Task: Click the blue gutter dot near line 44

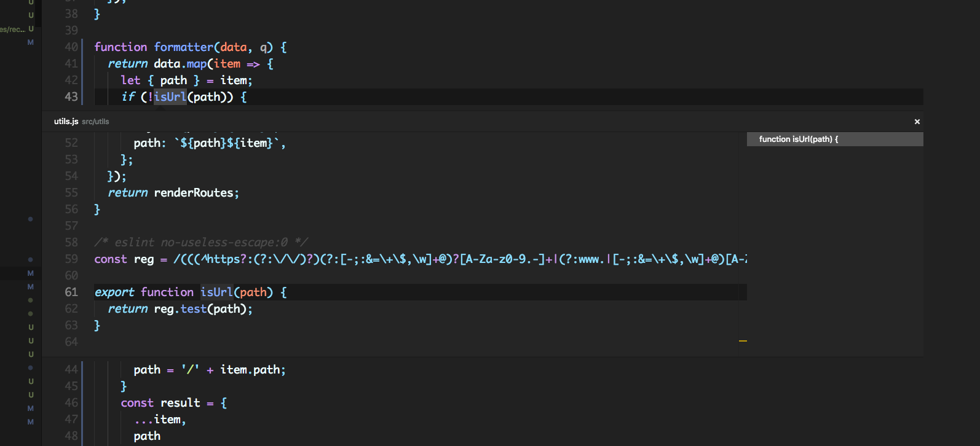Action: point(30,367)
